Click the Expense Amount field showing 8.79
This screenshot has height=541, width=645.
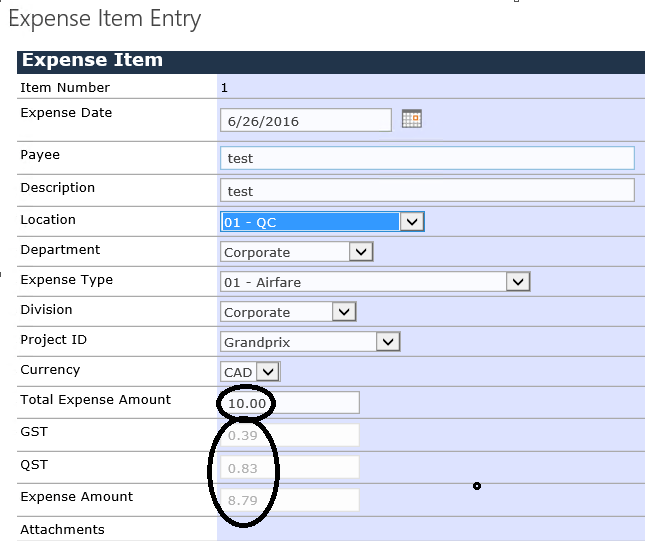[x=290, y=500]
